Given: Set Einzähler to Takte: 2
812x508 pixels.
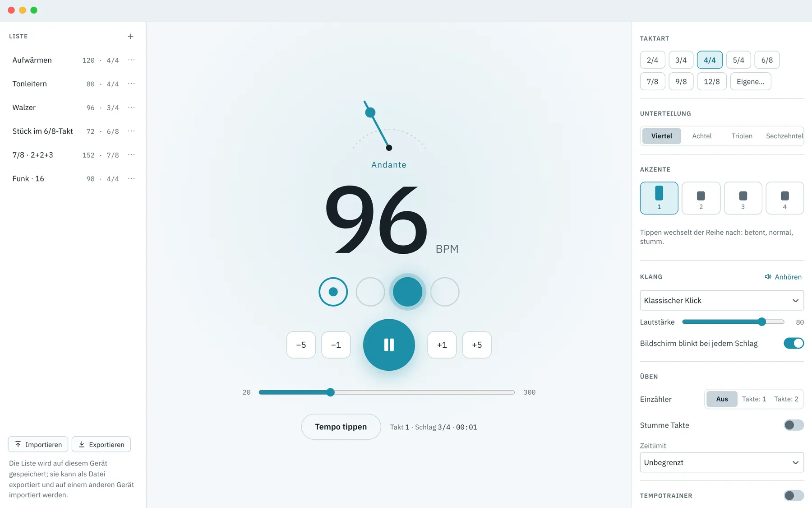Looking at the screenshot, I should click(x=786, y=399).
